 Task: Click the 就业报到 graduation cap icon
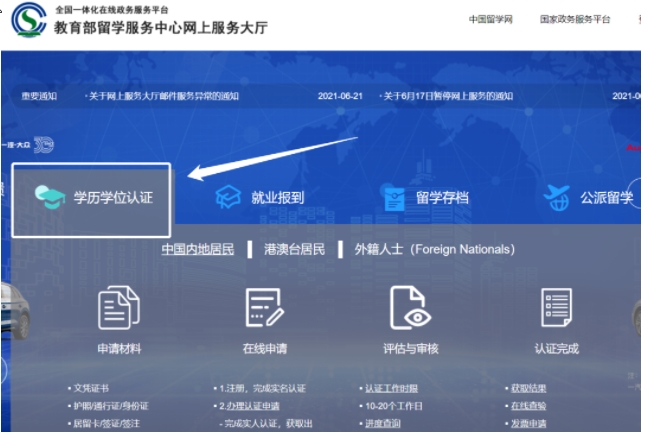coord(228,197)
